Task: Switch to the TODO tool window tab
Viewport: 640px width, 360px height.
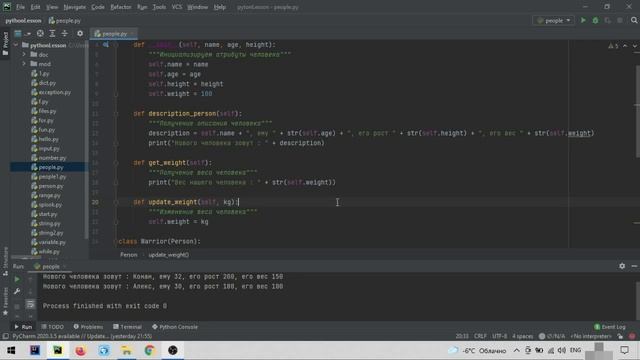Action: [x=53, y=327]
